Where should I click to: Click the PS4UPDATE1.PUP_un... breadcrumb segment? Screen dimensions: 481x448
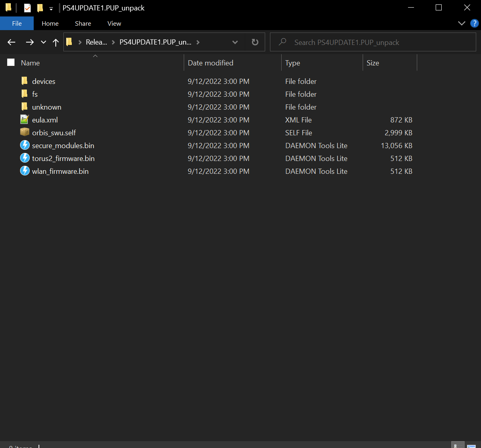pos(156,42)
